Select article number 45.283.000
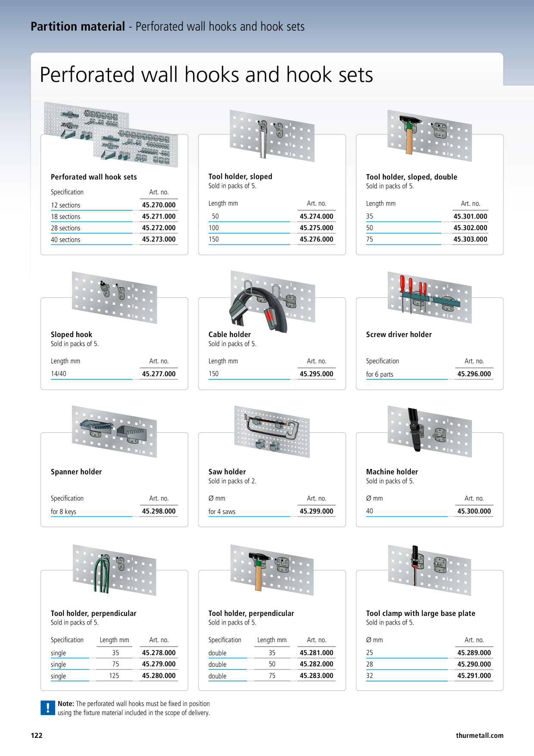This screenshot has height=756, width=534. coord(317,676)
